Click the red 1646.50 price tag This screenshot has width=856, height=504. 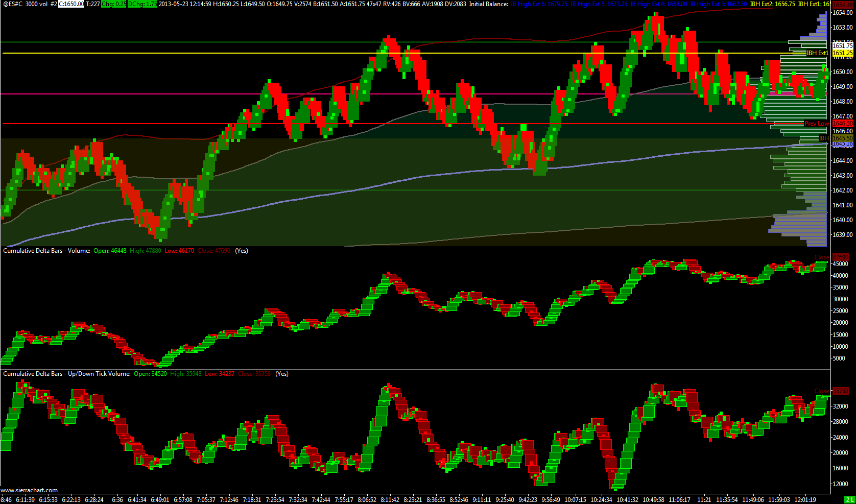click(x=843, y=124)
